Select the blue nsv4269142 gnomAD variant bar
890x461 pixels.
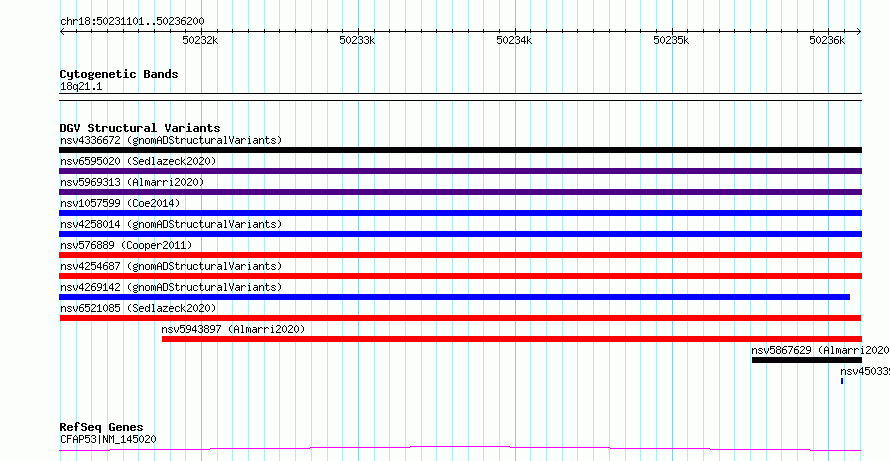pos(455,297)
